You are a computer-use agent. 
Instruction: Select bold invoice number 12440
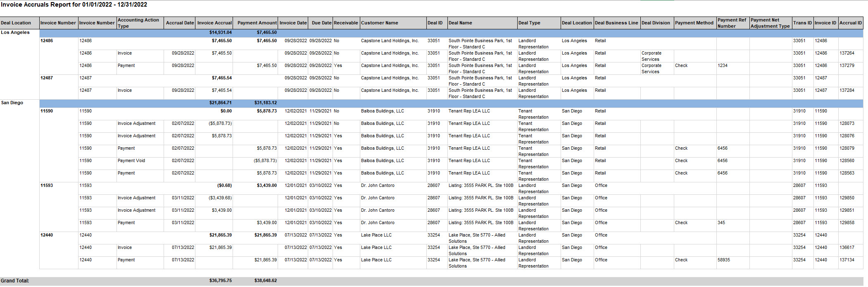click(47, 235)
